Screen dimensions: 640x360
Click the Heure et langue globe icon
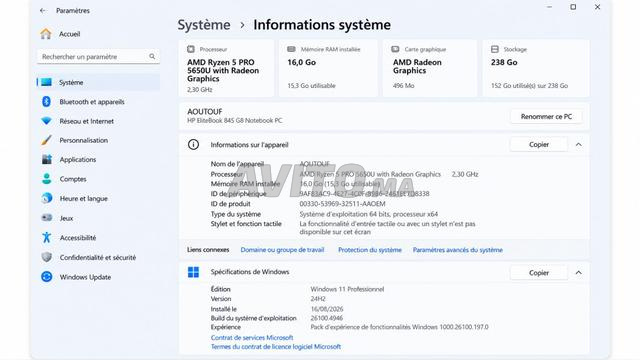[x=47, y=198]
